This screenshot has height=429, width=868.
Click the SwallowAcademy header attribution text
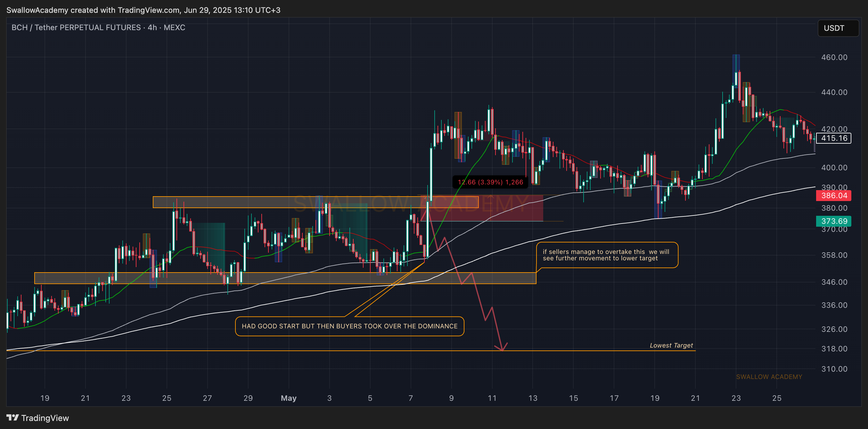pos(143,10)
